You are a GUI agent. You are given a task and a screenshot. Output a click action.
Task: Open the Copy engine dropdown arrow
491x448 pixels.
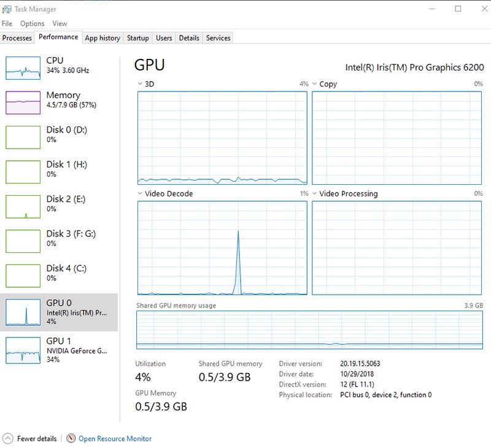[x=314, y=84]
